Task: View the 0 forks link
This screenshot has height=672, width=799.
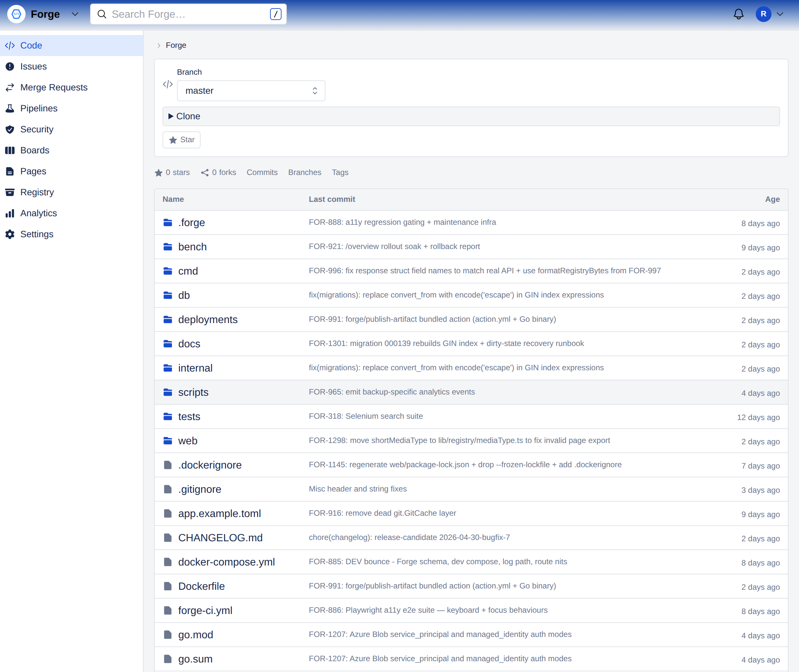Action: click(x=218, y=173)
